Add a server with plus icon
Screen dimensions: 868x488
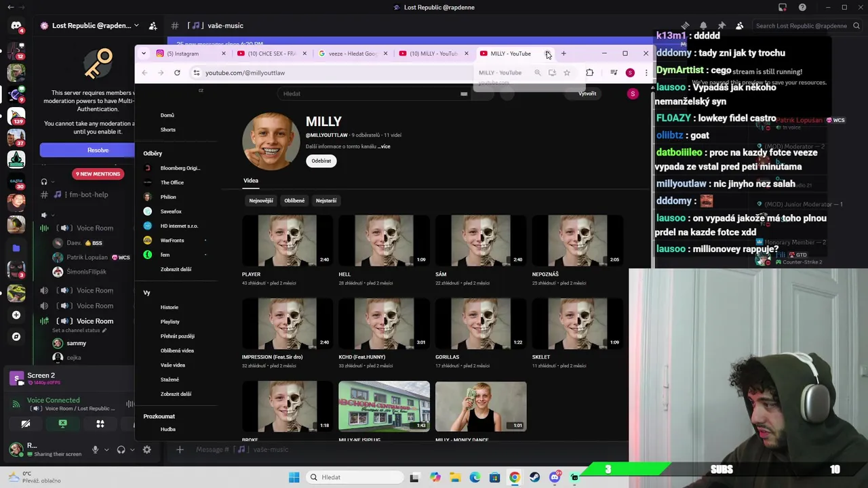click(16, 314)
